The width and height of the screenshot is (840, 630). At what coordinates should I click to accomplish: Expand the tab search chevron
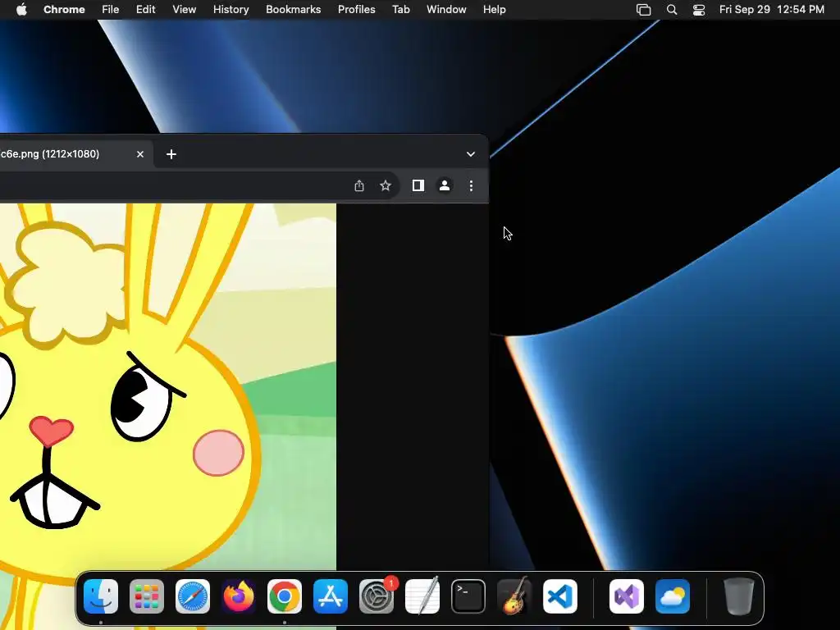point(471,154)
